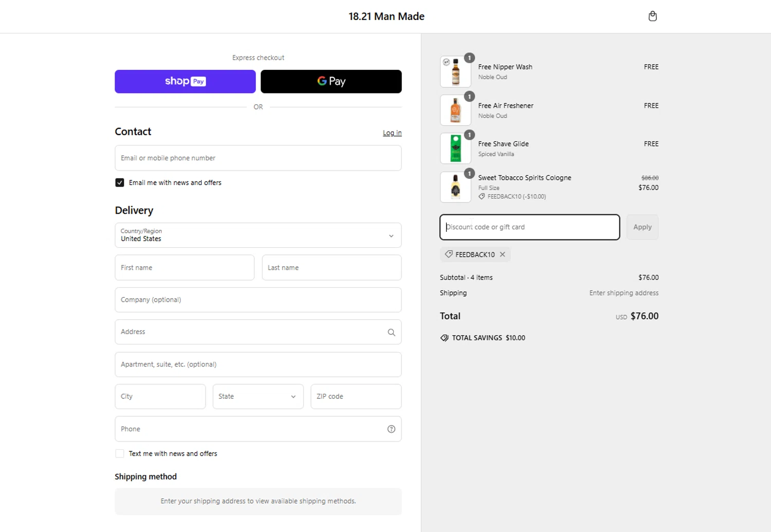Viewport: 771px width, 532px height.
Task: Remove the FEEDBACK10 discount code
Action: tap(502, 254)
